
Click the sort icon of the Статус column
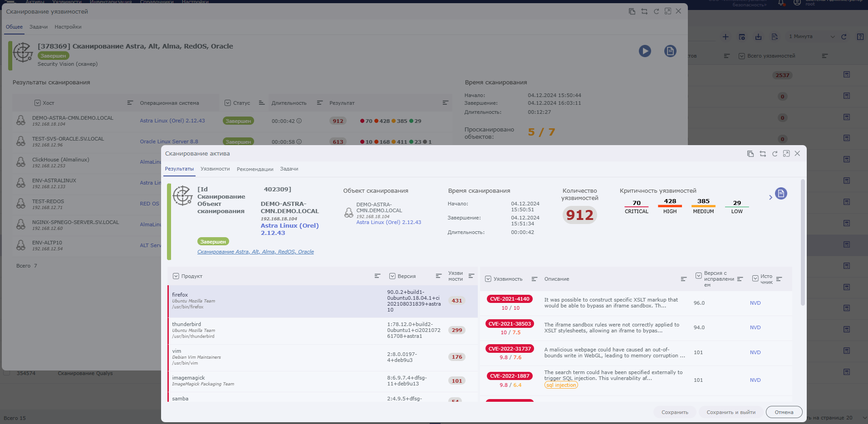(262, 103)
